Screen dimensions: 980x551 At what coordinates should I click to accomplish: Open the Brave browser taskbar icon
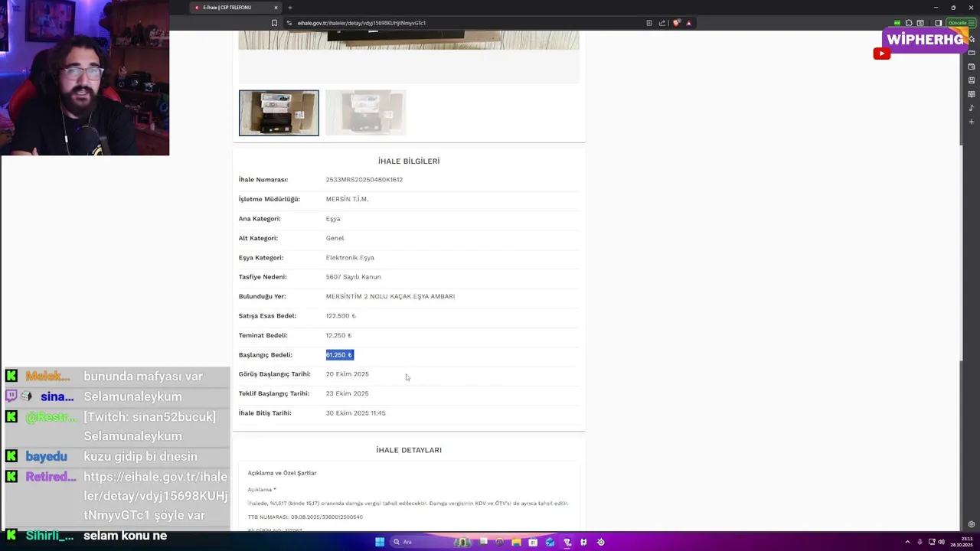click(x=567, y=542)
